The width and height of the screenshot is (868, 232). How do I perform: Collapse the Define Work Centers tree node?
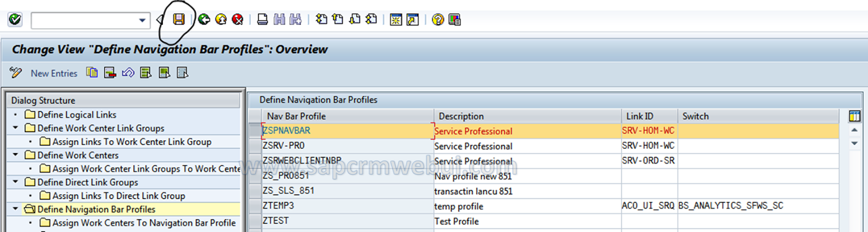point(15,155)
